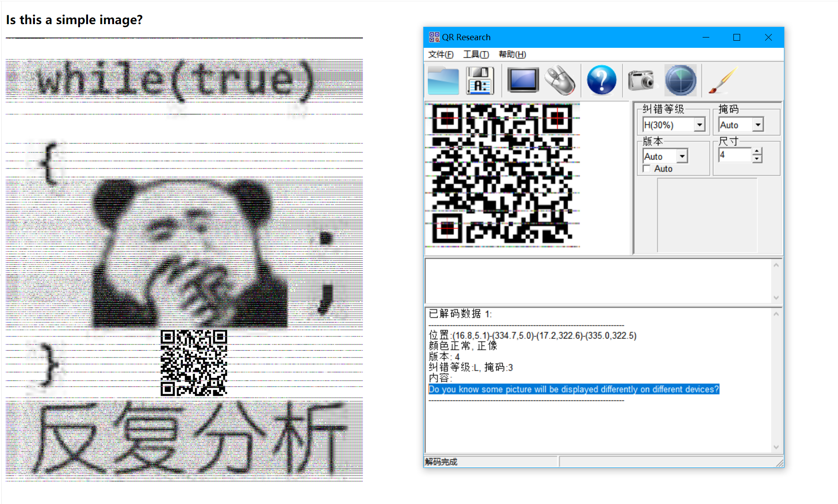Click the save floppy disk icon
Viewport: 838px width, 504px height.
[x=480, y=81]
